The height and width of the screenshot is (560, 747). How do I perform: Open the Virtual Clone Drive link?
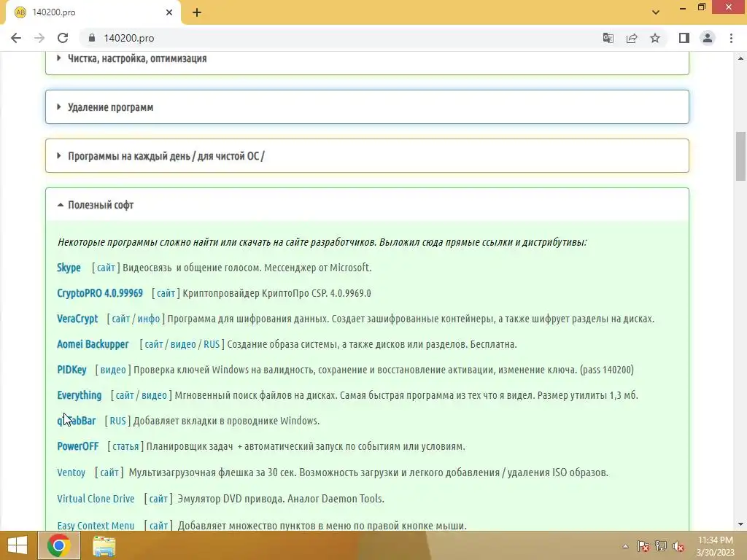click(96, 499)
